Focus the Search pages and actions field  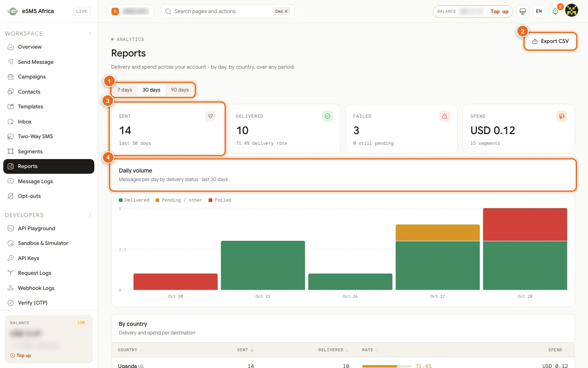point(227,11)
